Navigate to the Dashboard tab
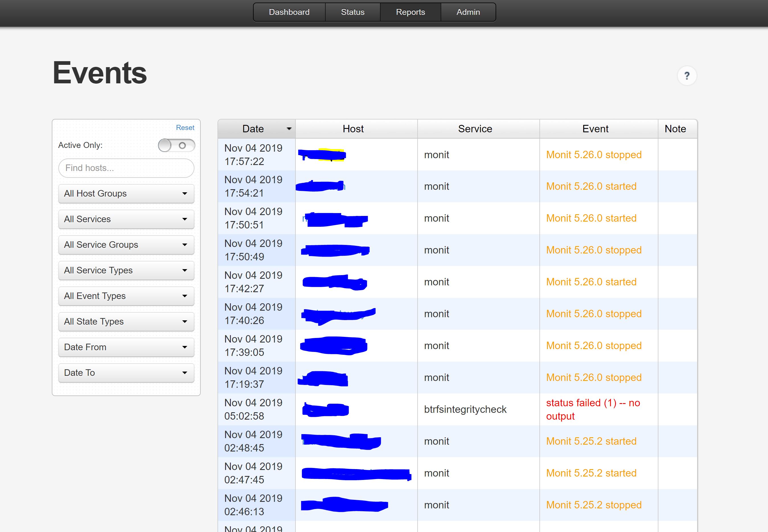This screenshot has height=532, width=768. (289, 12)
